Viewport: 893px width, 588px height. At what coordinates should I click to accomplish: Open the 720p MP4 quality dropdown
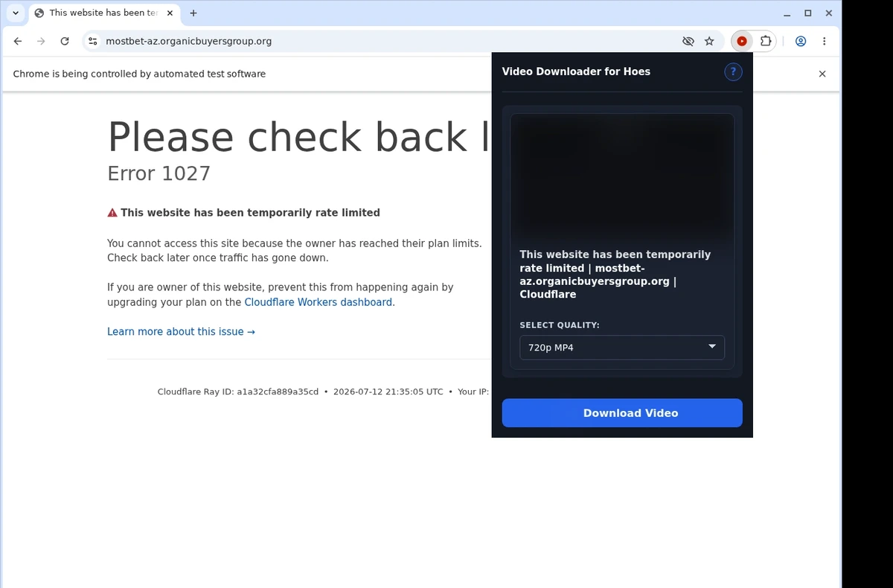pos(622,348)
